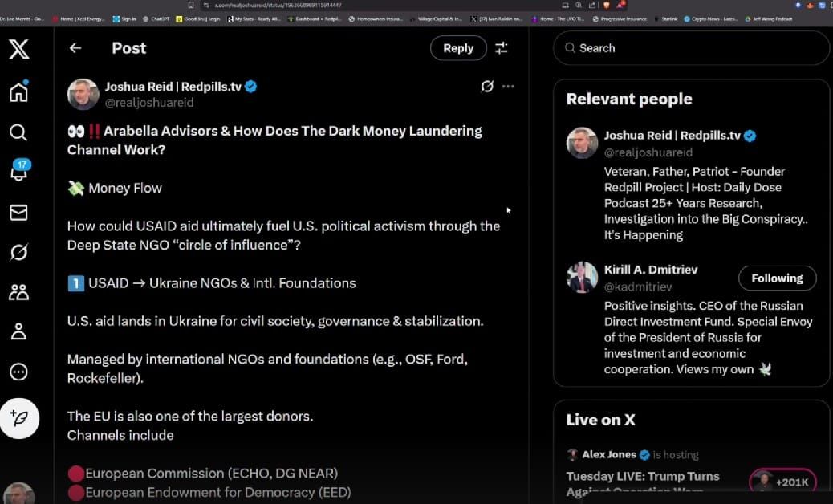Open Explore via the magnifying glass icon
Image resolution: width=833 pixels, height=504 pixels.
coord(20,132)
